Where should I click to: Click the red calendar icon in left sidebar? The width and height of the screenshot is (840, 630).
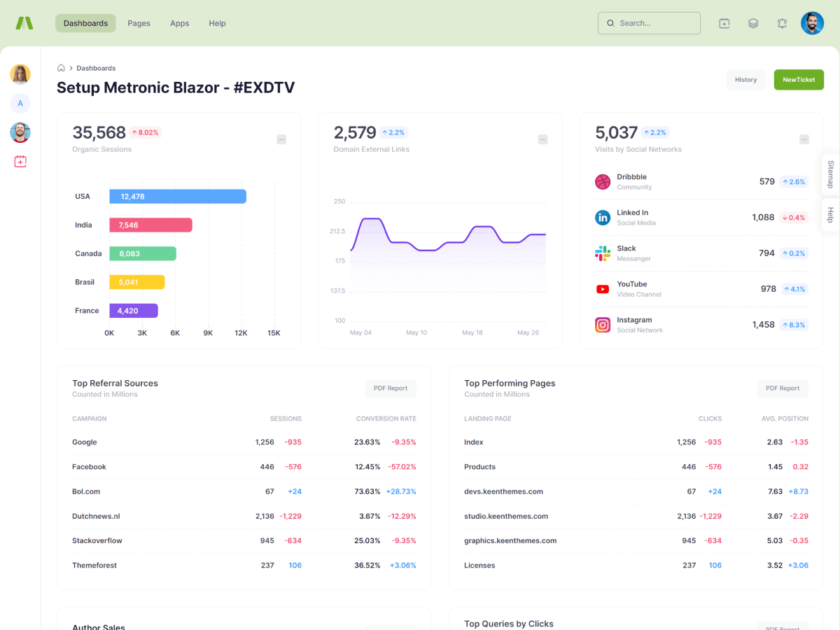coord(20,161)
